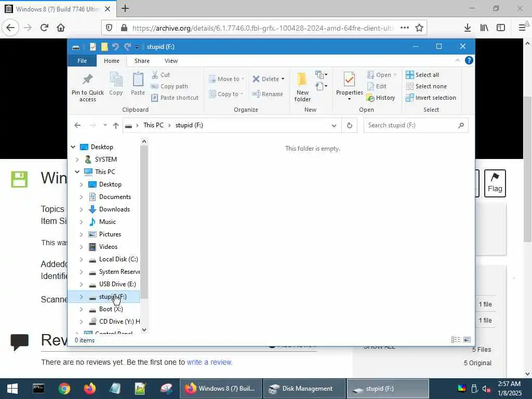This screenshot has width=532, height=399.
Task: Open Windows Start button
Action: pyautogui.click(x=12, y=389)
